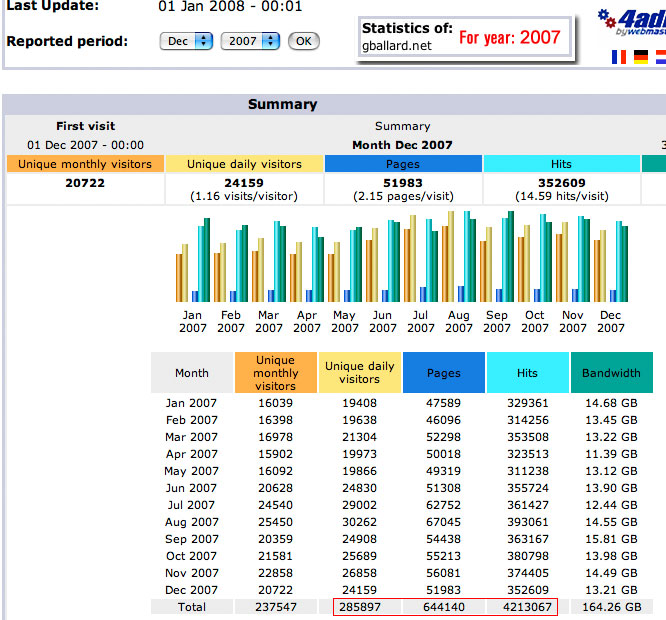The image size is (666, 620).
Task: Click Feb 2007 label under the chart
Action: (231, 321)
